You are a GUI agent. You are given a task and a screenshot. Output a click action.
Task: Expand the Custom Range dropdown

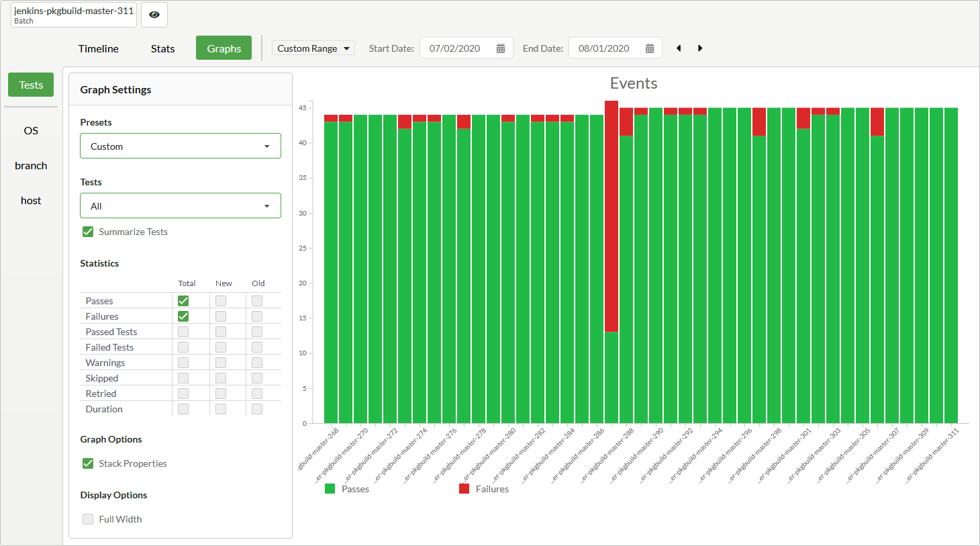[x=313, y=48]
